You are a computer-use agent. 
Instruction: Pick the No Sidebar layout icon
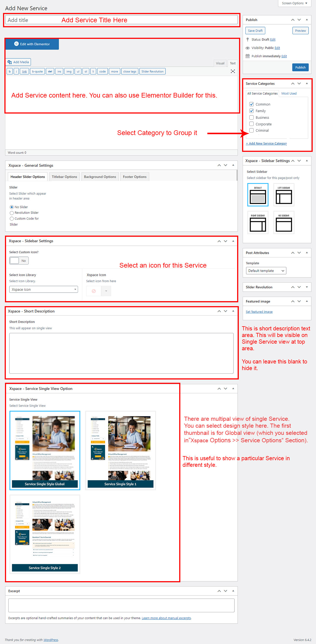click(284, 222)
